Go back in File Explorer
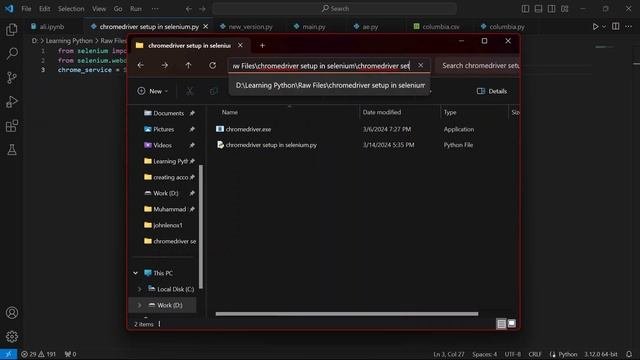 coord(141,65)
